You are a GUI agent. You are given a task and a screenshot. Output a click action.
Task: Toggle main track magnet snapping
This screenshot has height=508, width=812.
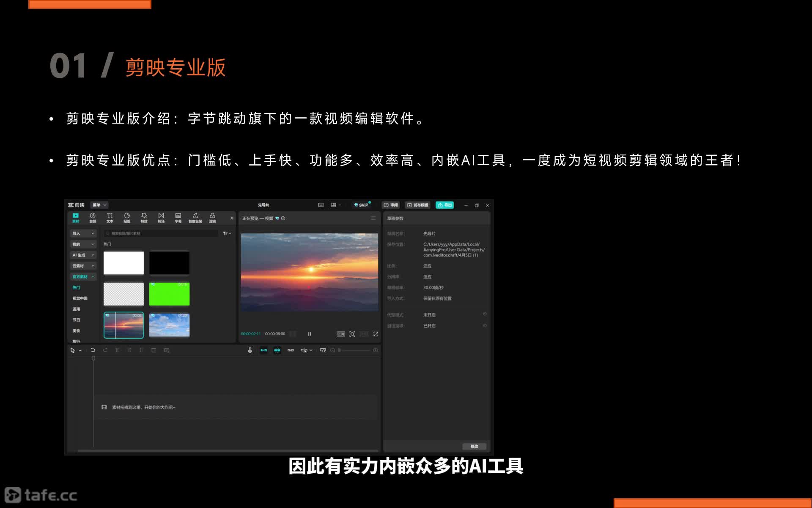[263, 350]
